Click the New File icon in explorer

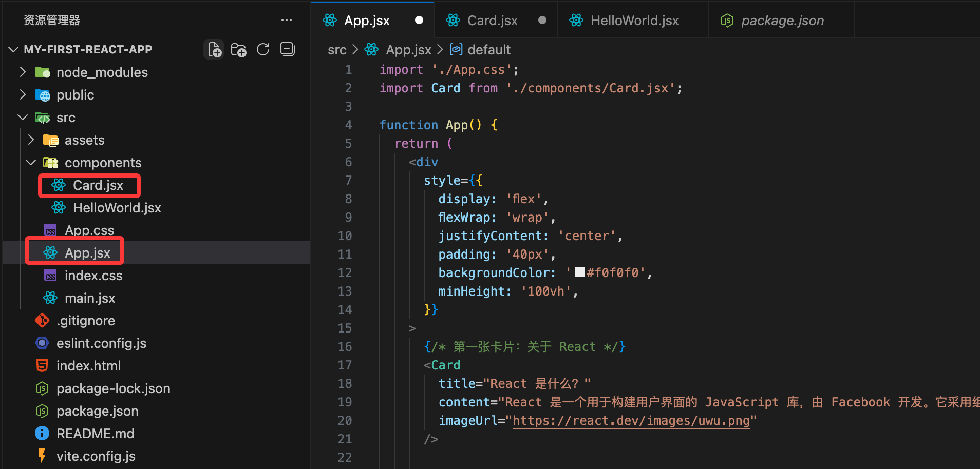click(214, 50)
